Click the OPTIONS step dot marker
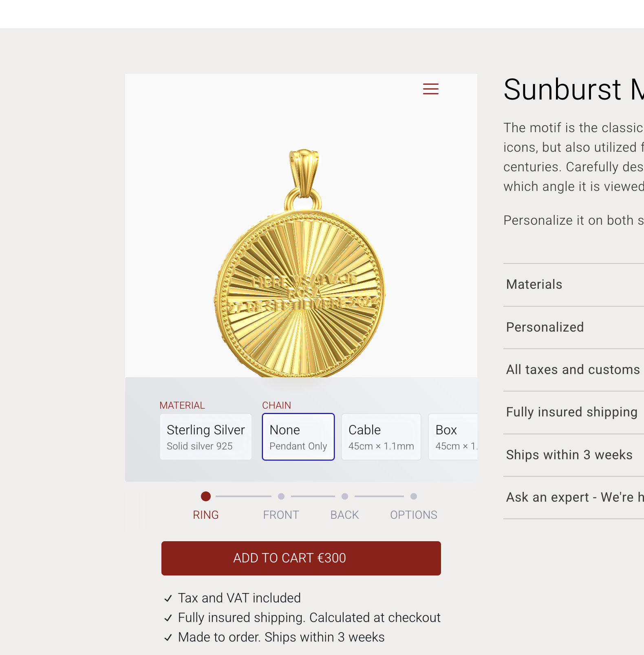The image size is (644, 655). click(x=414, y=496)
